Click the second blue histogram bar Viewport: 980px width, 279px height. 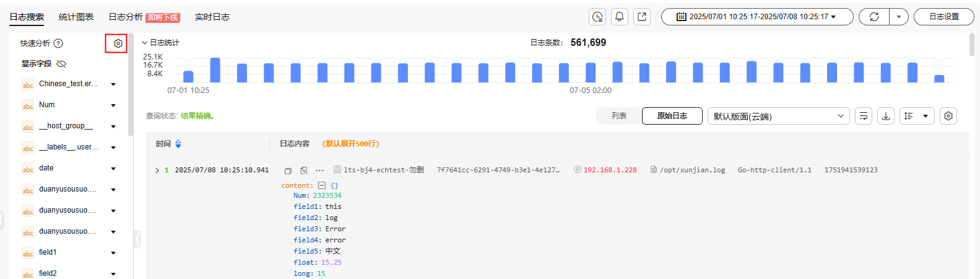[x=215, y=70]
